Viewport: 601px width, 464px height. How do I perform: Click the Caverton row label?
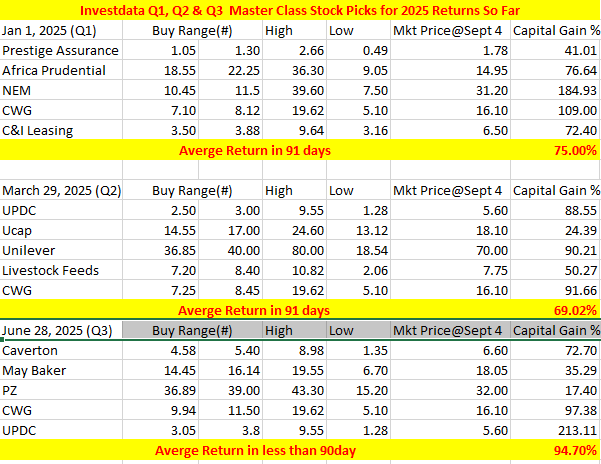(x=61, y=350)
